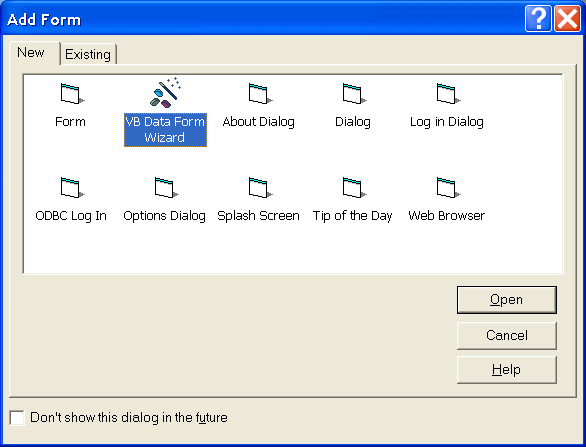Switch to the Existing tab
Screen dimensions: 586x447
coord(88,55)
